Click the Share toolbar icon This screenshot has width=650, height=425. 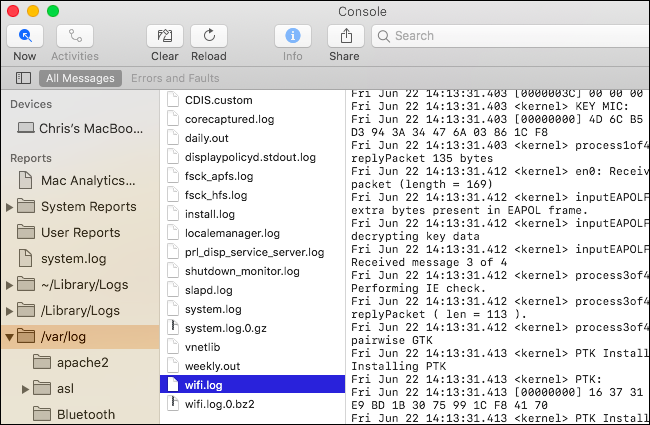click(345, 36)
